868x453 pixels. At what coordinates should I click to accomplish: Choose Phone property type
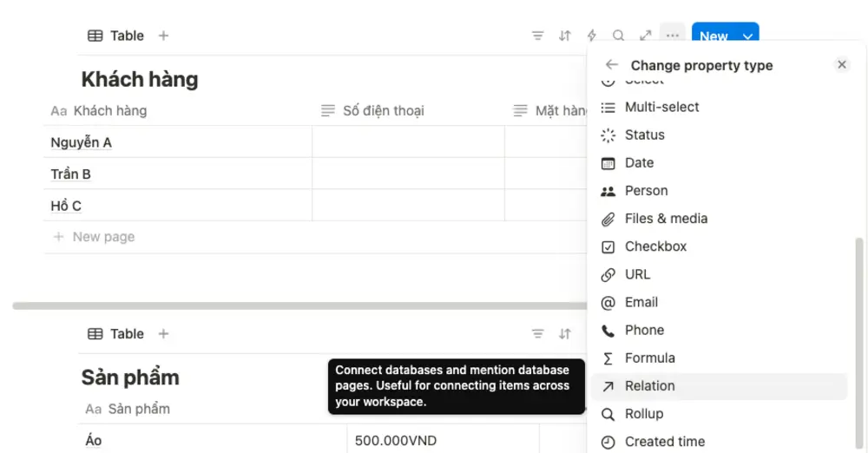click(x=719, y=331)
